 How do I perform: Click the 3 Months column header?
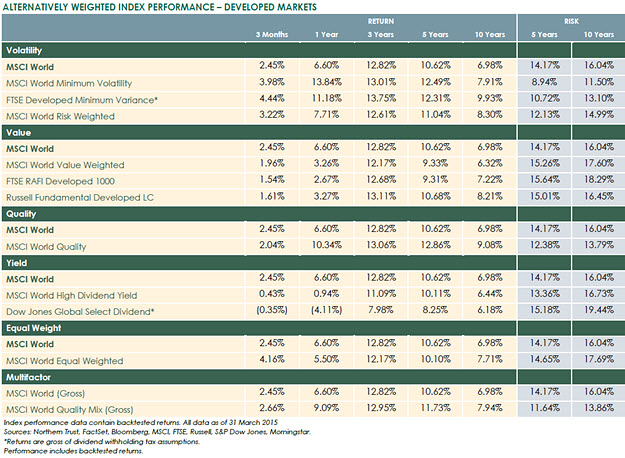(272, 35)
